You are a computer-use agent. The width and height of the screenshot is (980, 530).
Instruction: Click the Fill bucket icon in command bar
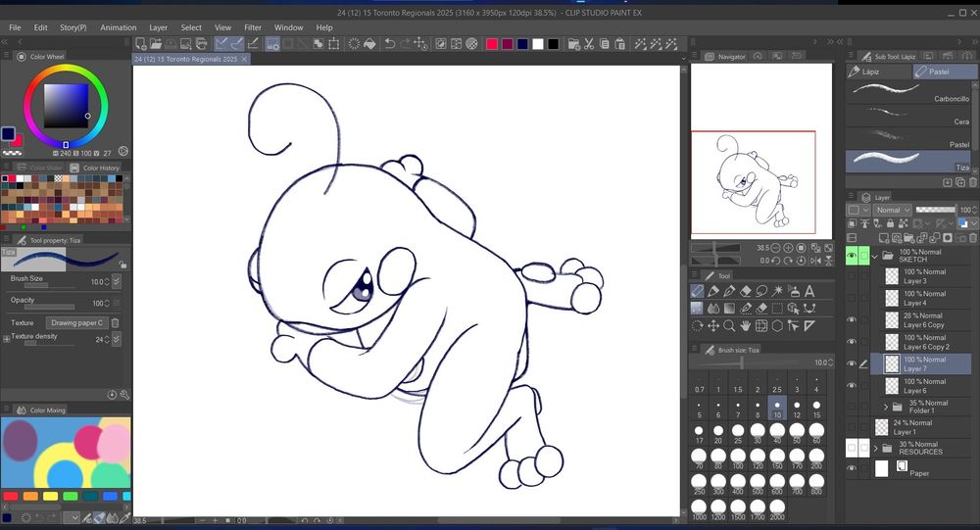[x=370, y=44]
